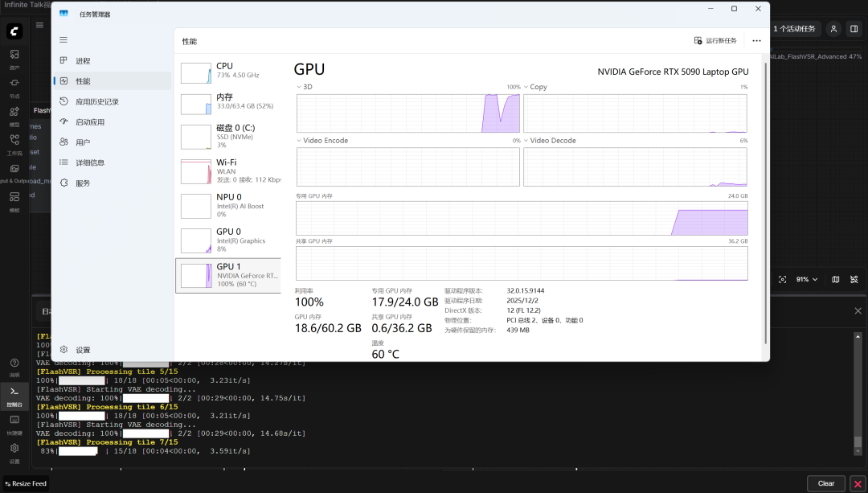Select GPU 0 Intel Graphics item

[x=228, y=240]
